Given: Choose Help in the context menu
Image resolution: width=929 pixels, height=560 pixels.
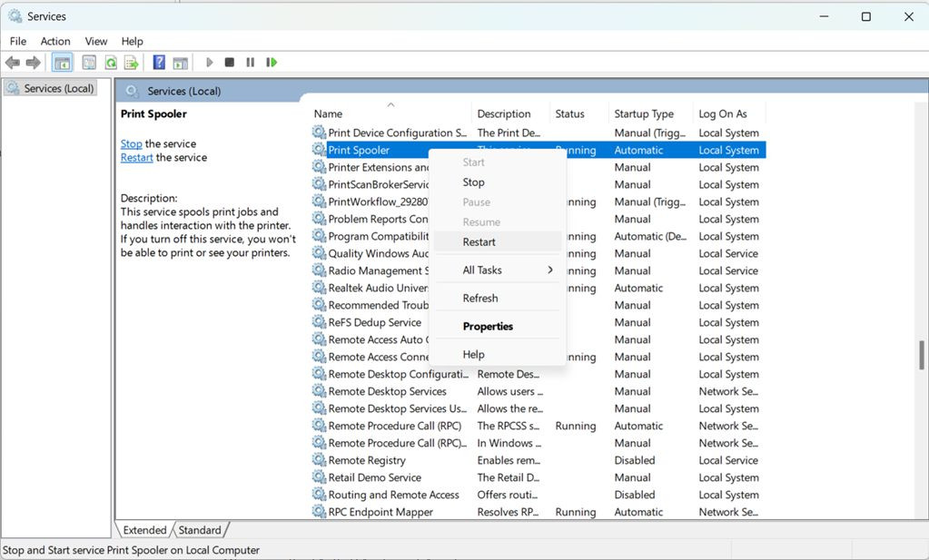Looking at the screenshot, I should (x=498, y=354).
